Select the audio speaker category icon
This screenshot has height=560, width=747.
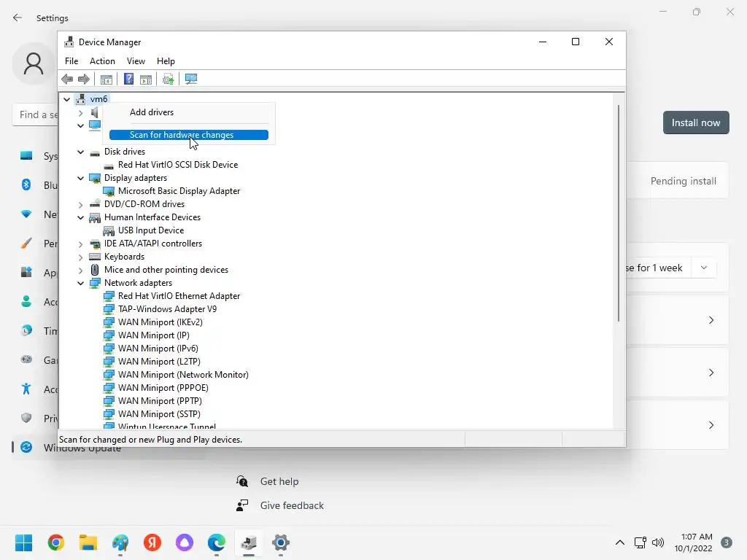coord(95,112)
